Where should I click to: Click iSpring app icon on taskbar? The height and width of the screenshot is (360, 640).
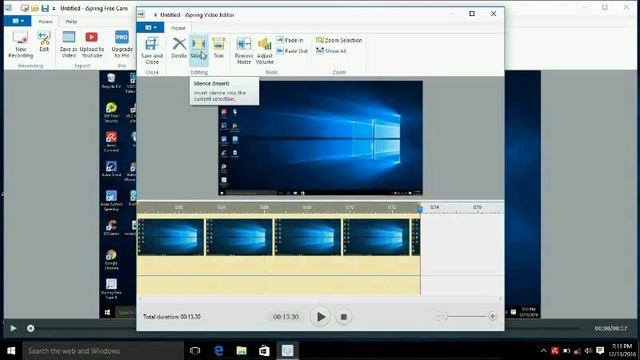287,351
